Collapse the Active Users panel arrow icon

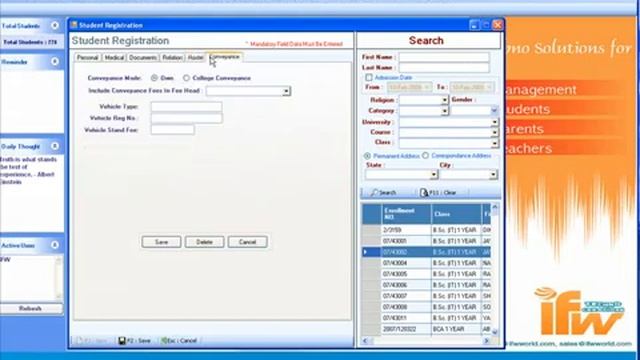(x=55, y=245)
